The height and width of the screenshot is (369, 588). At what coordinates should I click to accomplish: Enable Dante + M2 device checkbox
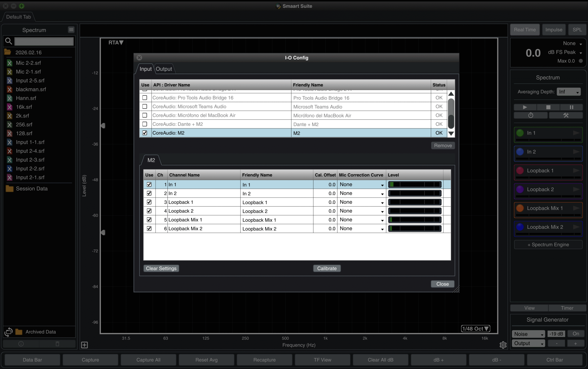(x=145, y=124)
